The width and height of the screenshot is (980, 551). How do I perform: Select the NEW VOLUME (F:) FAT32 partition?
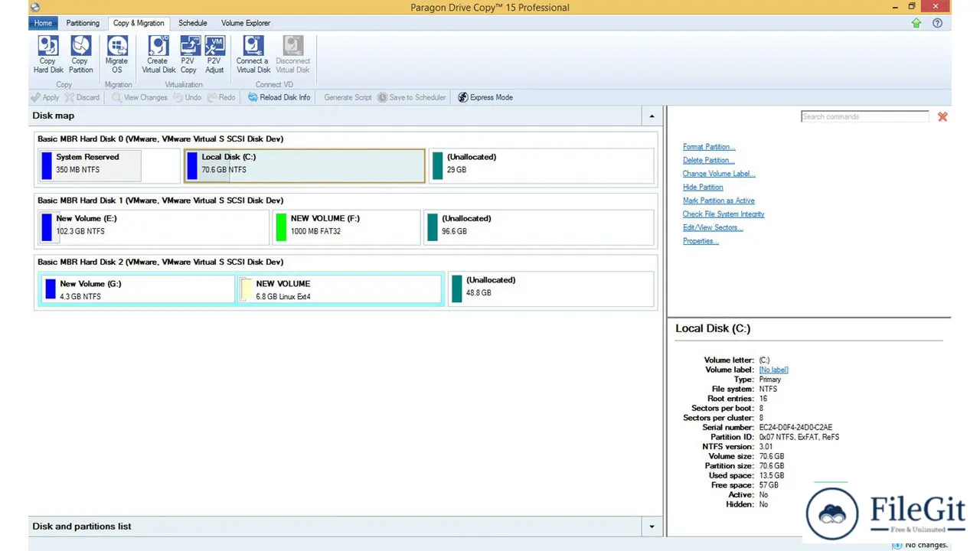click(346, 227)
